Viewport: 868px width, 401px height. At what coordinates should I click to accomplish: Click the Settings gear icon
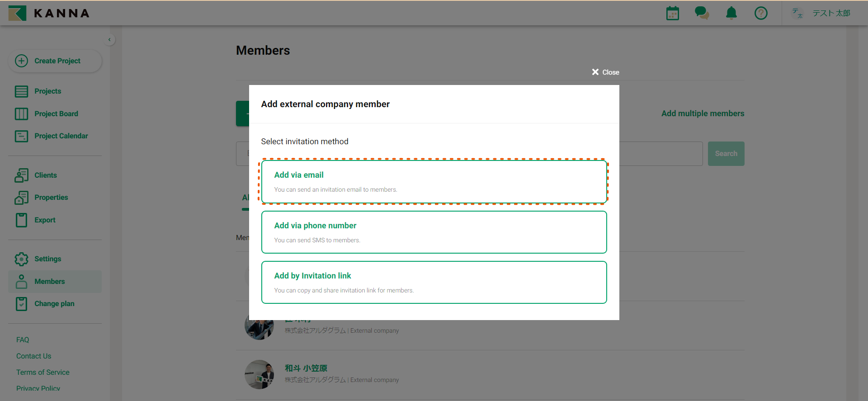(21, 259)
